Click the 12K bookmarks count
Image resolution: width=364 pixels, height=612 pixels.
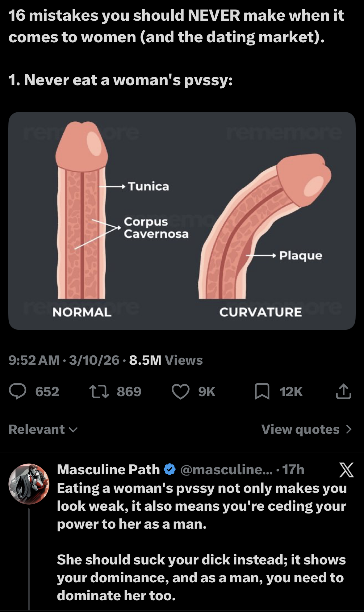[x=291, y=392]
